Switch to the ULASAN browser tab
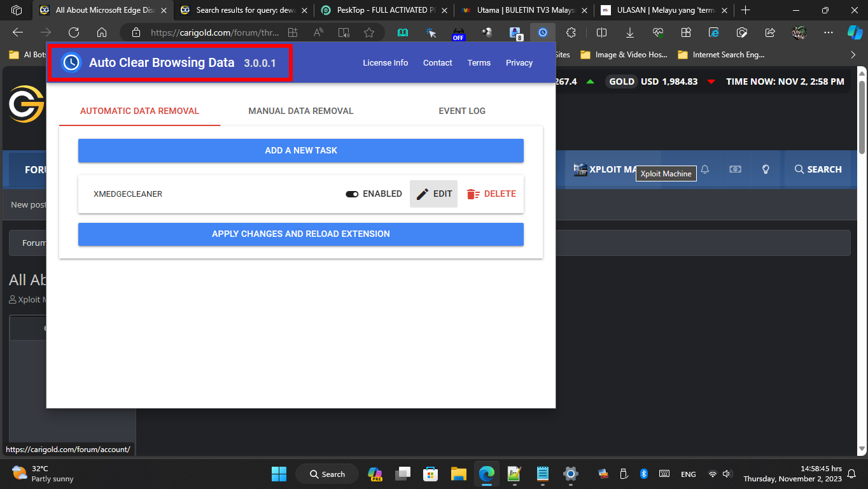 [663, 10]
